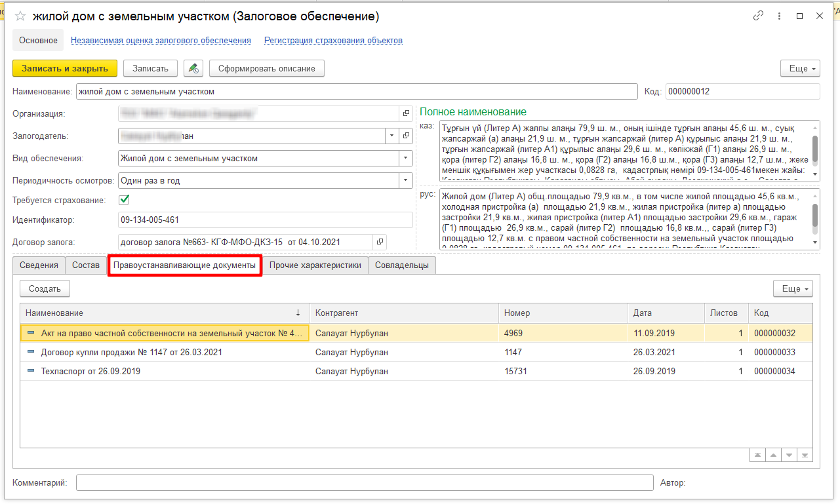Select the Основное navigation item
Image resolution: width=840 pixels, height=504 pixels.
tap(38, 40)
